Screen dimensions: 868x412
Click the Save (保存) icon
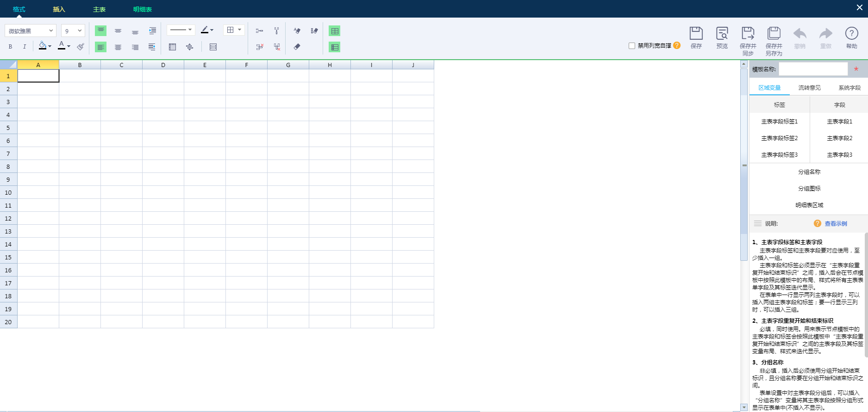click(x=696, y=34)
